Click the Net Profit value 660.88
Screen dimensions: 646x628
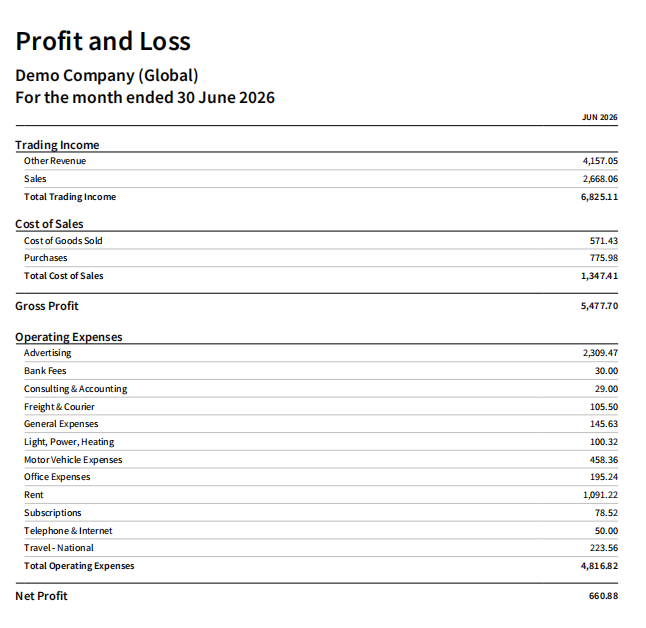[x=603, y=596]
